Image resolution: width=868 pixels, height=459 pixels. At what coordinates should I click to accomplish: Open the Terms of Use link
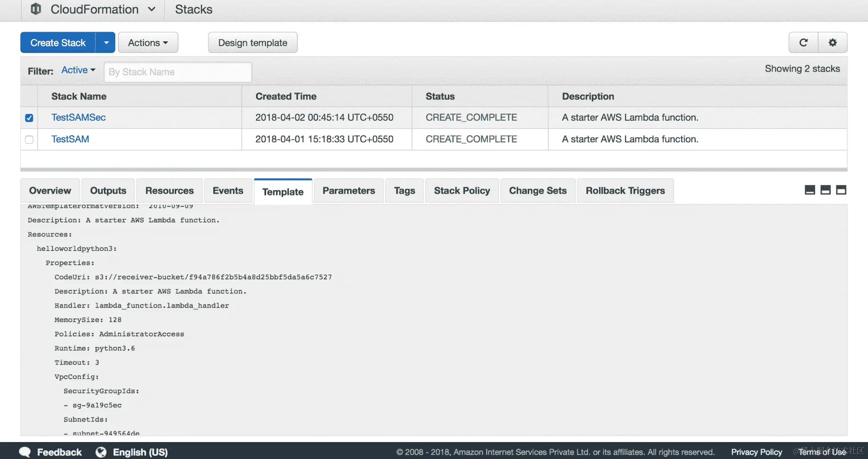tap(822, 452)
